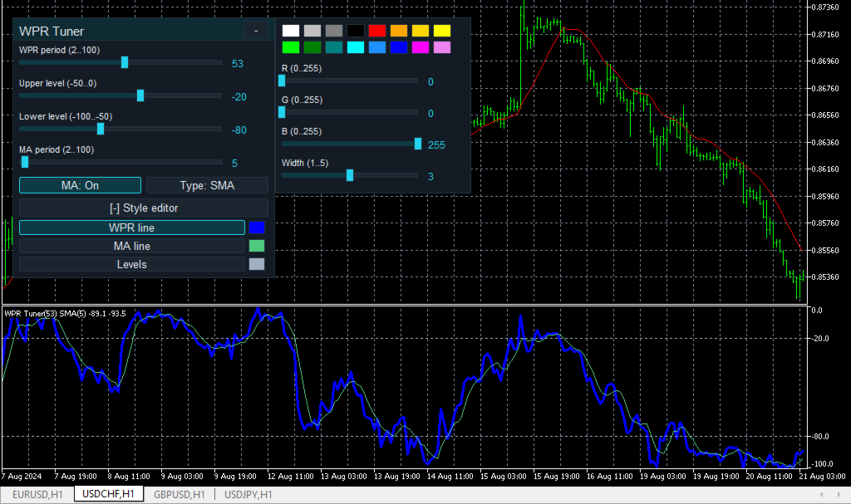Pick the lime green palette color
The width and height of the screenshot is (851, 504).
click(291, 47)
